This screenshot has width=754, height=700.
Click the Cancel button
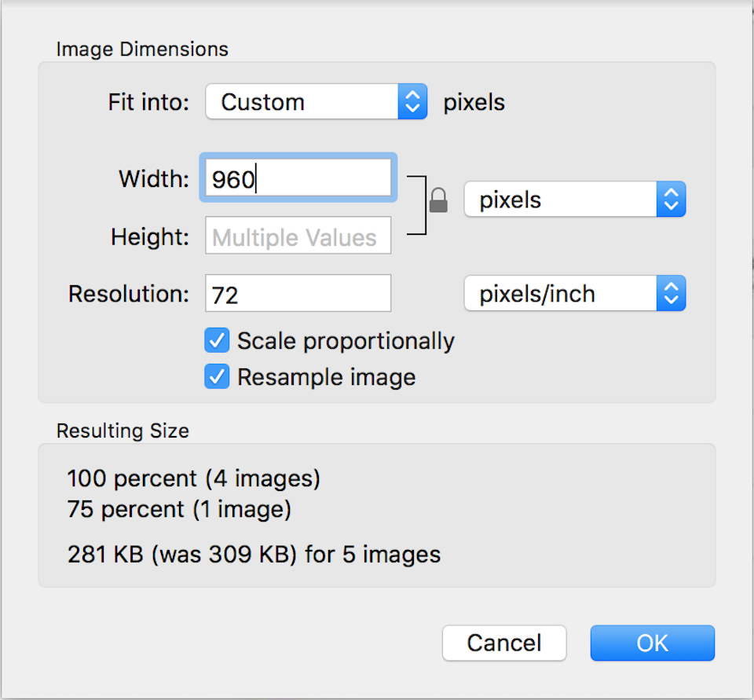(x=504, y=643)
